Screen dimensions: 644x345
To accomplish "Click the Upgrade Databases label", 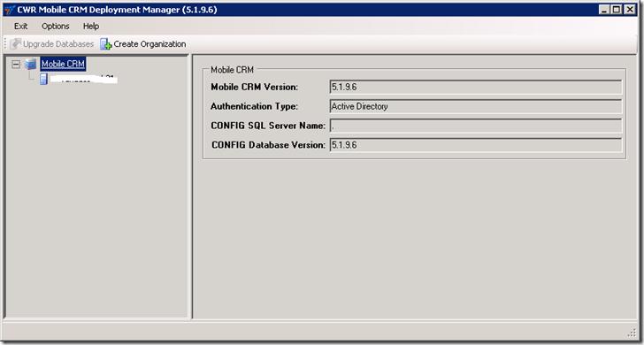I will pyautogui.click(x=58, y=44).
